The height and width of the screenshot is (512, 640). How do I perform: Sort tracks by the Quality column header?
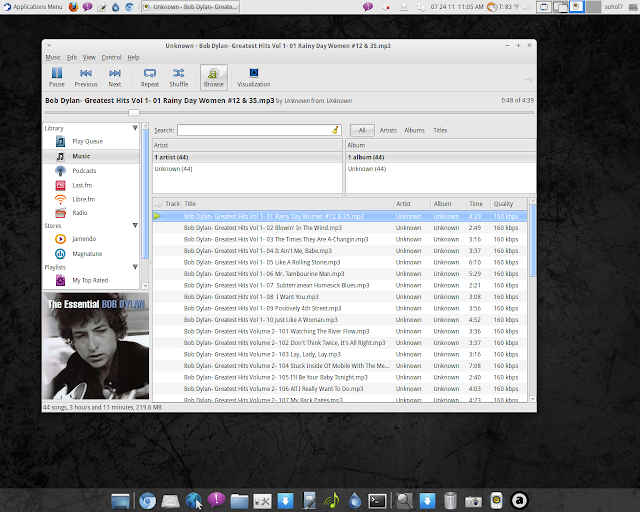click(509, 204)
